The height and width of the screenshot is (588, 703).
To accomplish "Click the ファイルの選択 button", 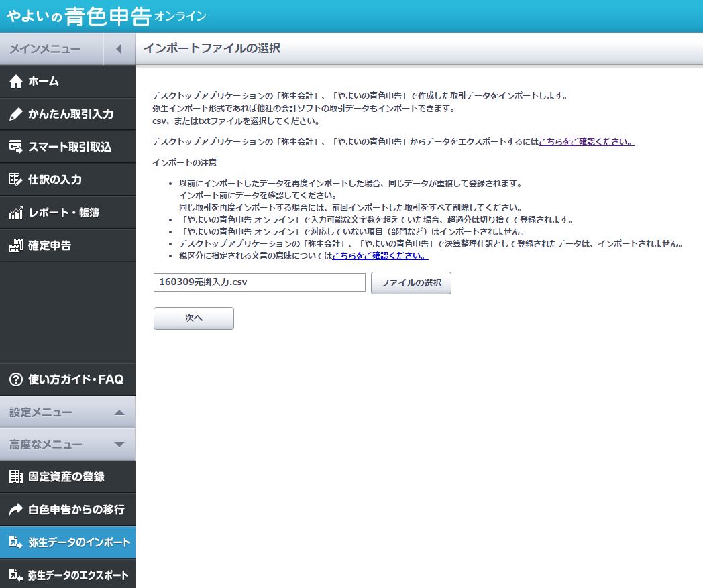I will point(411,283).
